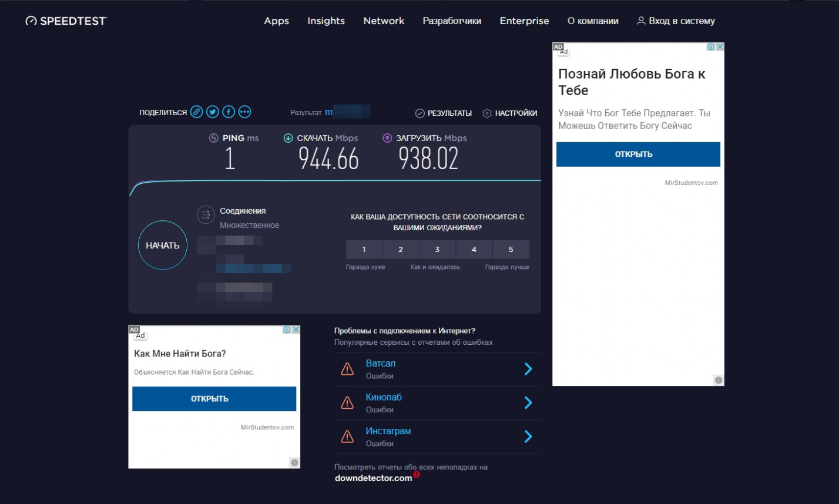Screen dimensions: 839x504
Task: Open more sharing options (ellipsis icon)
Action: [244, 112]
